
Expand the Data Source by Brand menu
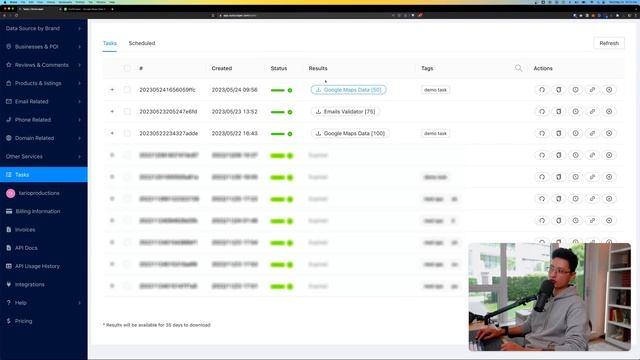43,29
